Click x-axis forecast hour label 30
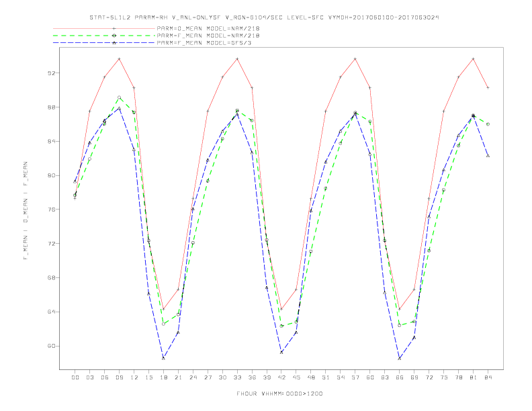 tap(222, 377)
